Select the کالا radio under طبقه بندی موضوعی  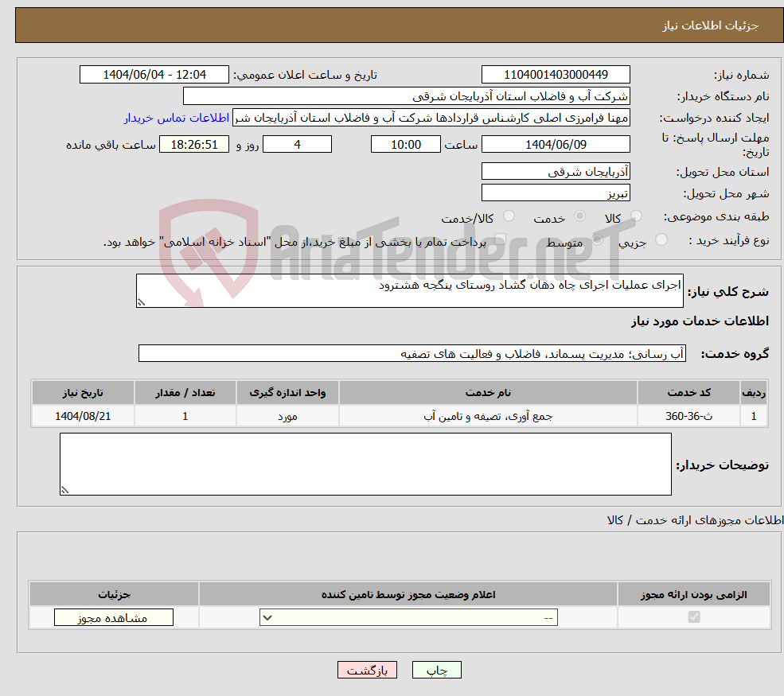point(636,216)
